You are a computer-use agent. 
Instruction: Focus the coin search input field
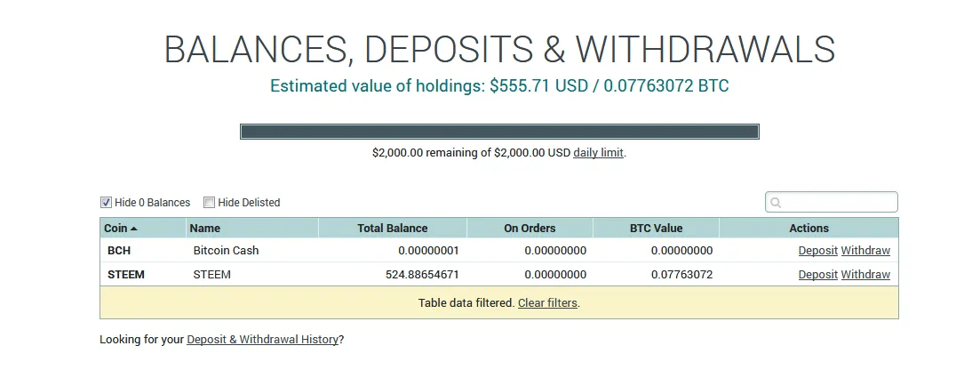(832, 202)
